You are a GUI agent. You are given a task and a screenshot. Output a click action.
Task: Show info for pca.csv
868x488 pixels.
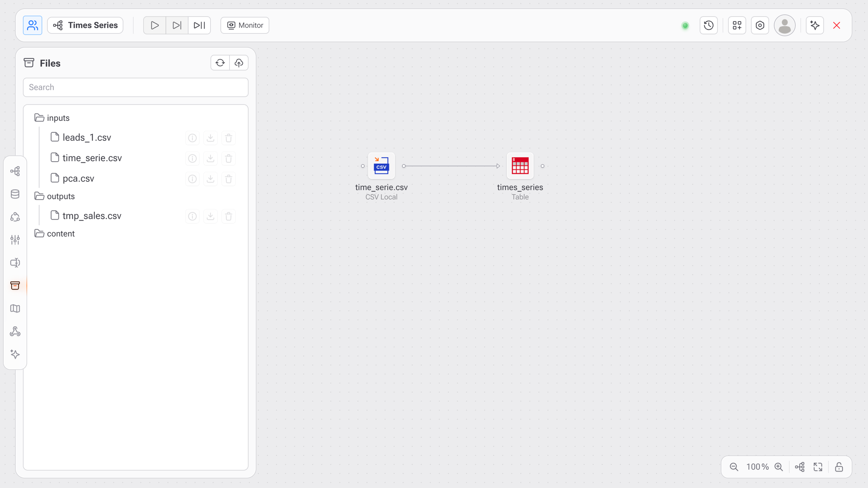(192, 179)
